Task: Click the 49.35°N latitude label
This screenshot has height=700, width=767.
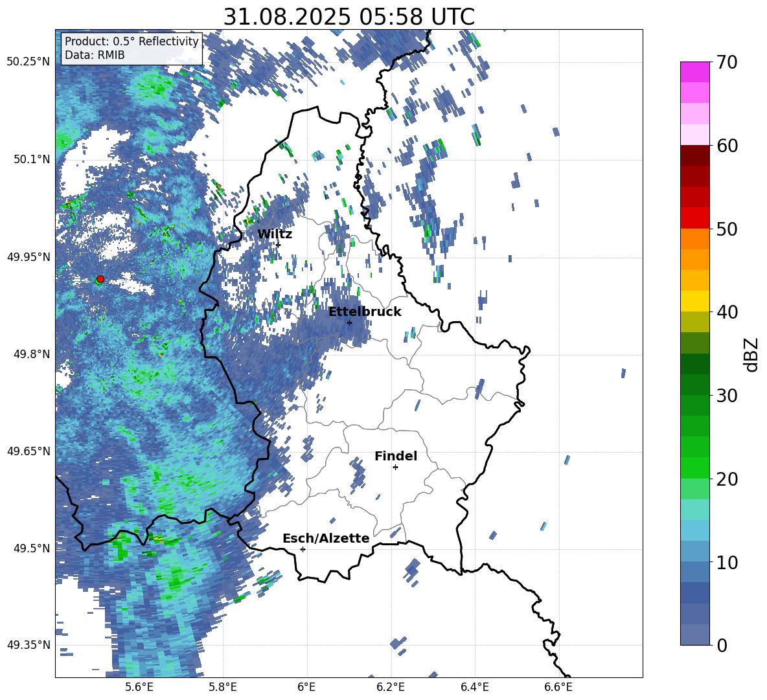Action: pos(29,645)
